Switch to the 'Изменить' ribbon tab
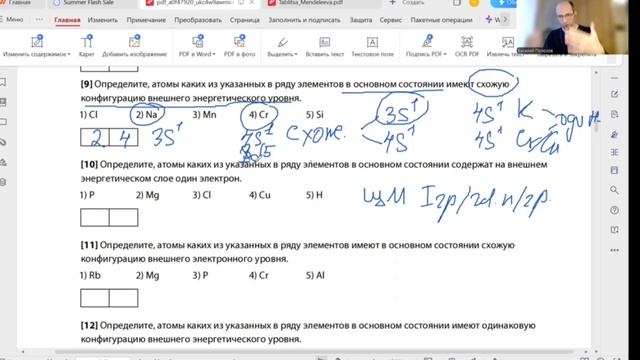 pyautogui.click(x=102, y=20)
